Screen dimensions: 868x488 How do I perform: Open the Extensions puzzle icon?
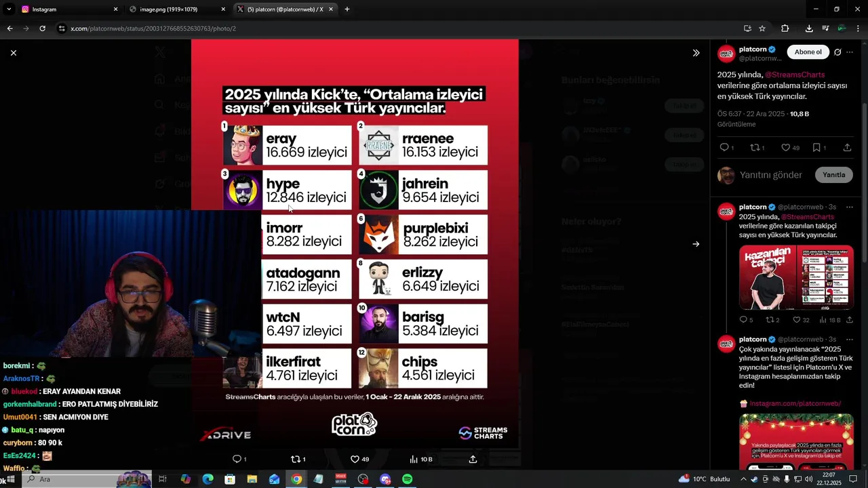click(785, 28)
